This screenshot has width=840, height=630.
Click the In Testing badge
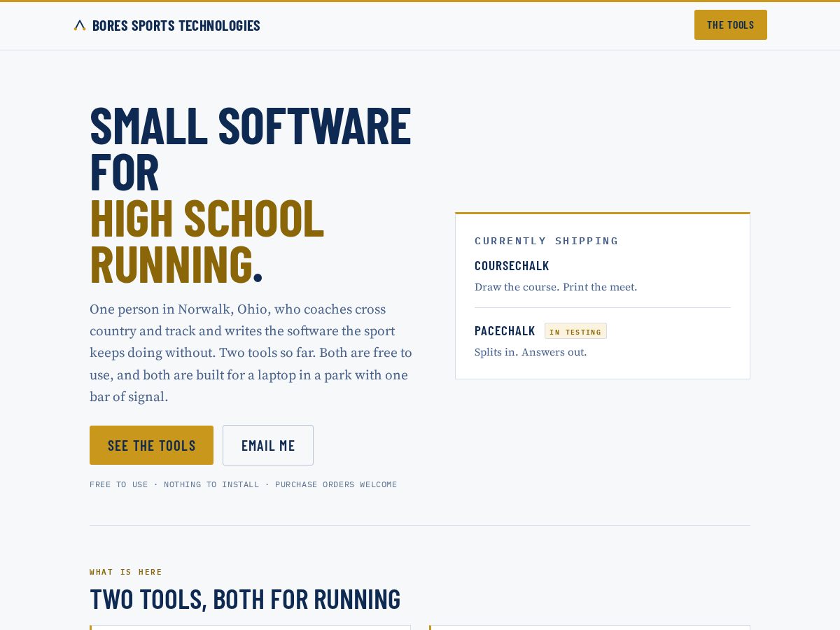coord(575,331)
